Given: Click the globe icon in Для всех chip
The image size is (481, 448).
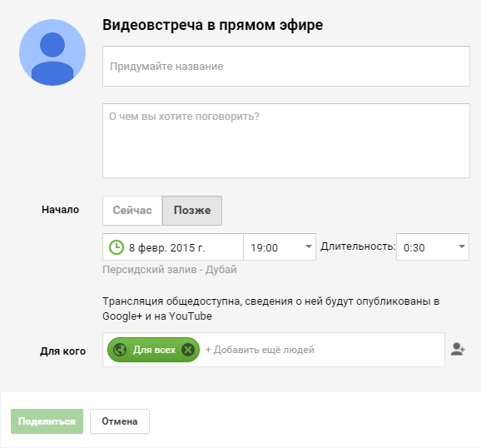Looking at the screenshot, I should coord(120,350).
